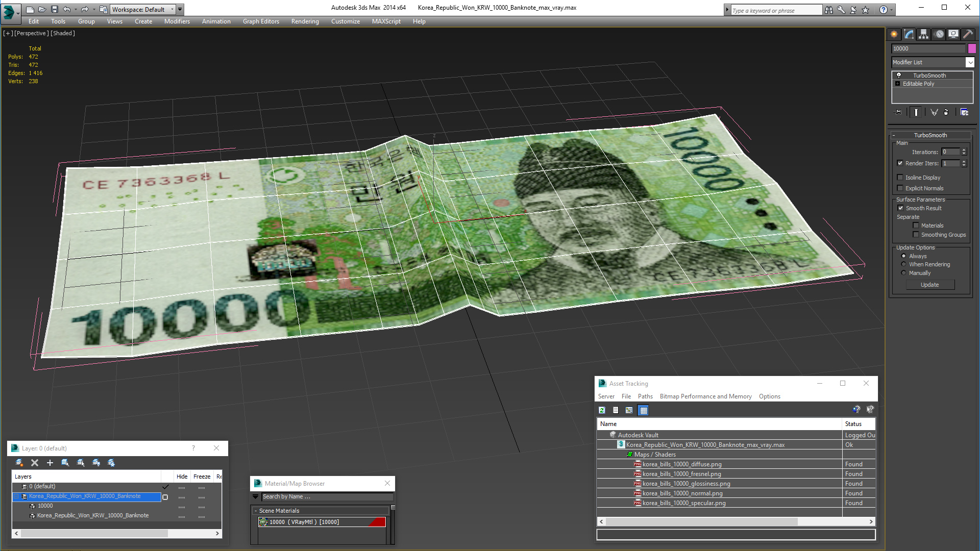Viewport: 980px width, 551px height.
Task: Select Always update option
Action: pyautogui.click(x=904, y=256)
